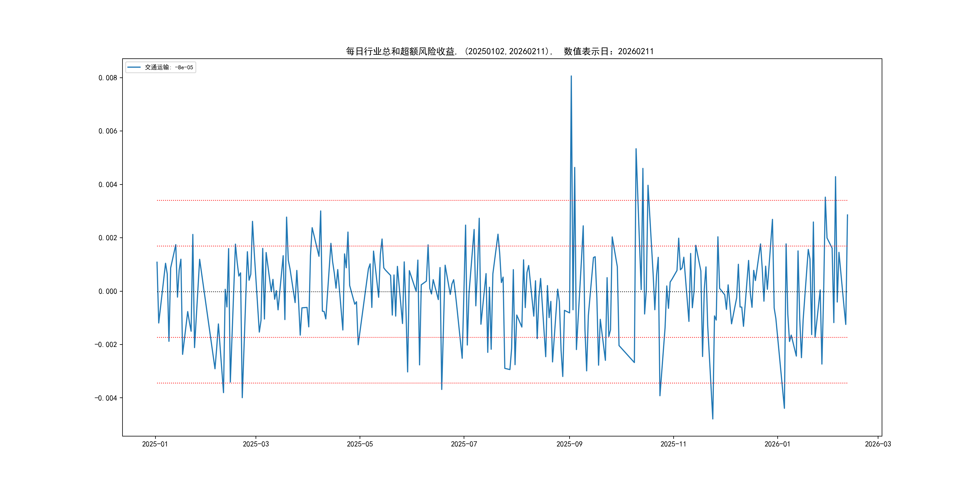Click the 2025-05 x-axis tick label
The image size is (980, 490).
[360, 444]
